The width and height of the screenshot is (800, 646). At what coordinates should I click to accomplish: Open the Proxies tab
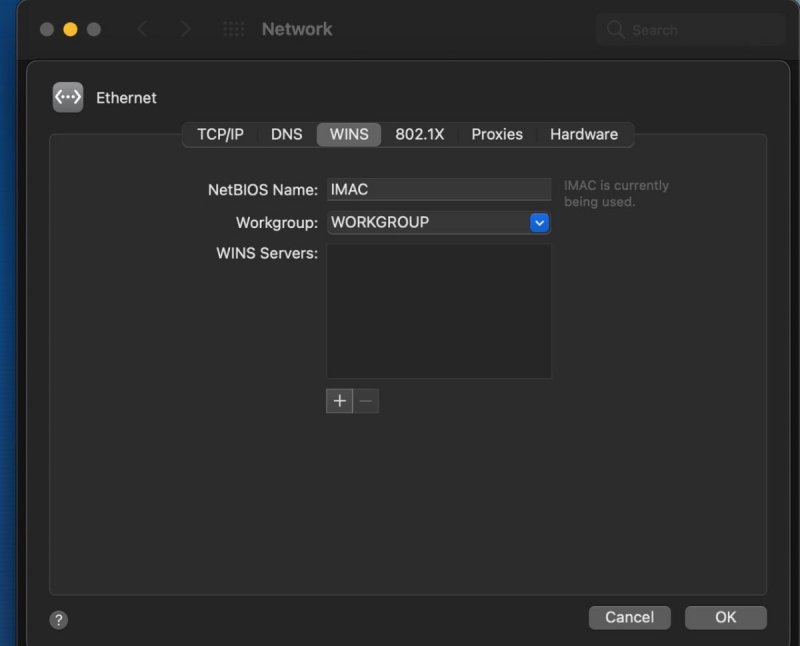[x=497, y=134]
